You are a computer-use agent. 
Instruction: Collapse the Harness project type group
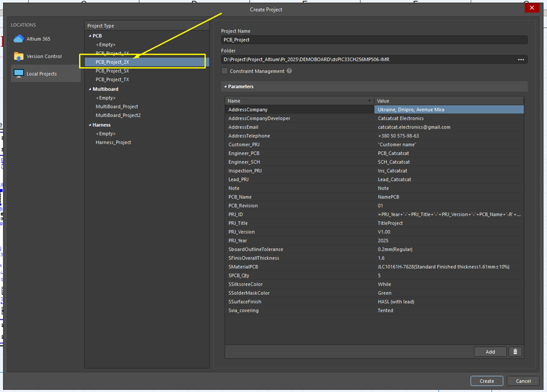(90, 125)
